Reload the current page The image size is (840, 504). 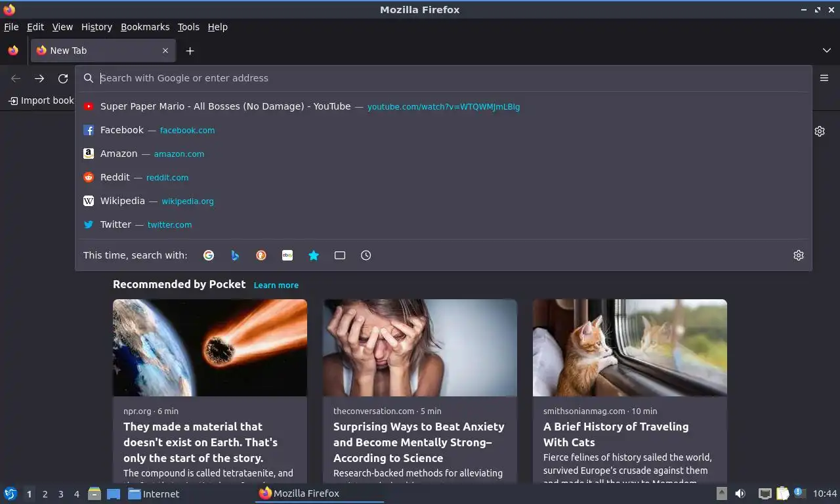[x=63, y=78]
